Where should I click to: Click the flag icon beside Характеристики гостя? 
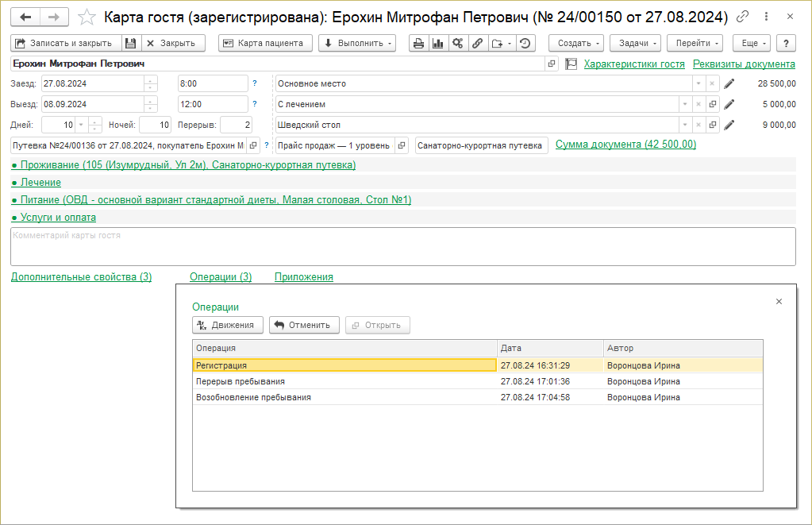tap(571, 64)
